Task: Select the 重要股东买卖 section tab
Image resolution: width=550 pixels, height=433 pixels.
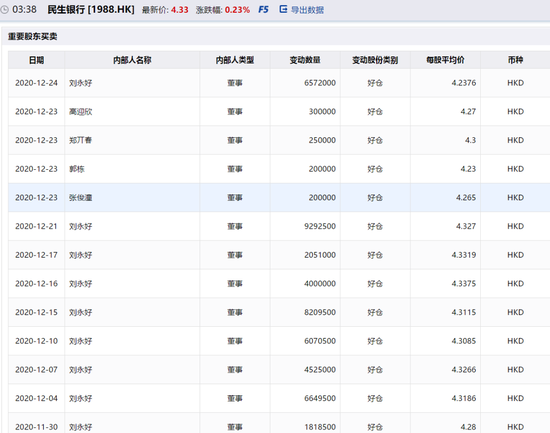Action: (x=32, y=36)
